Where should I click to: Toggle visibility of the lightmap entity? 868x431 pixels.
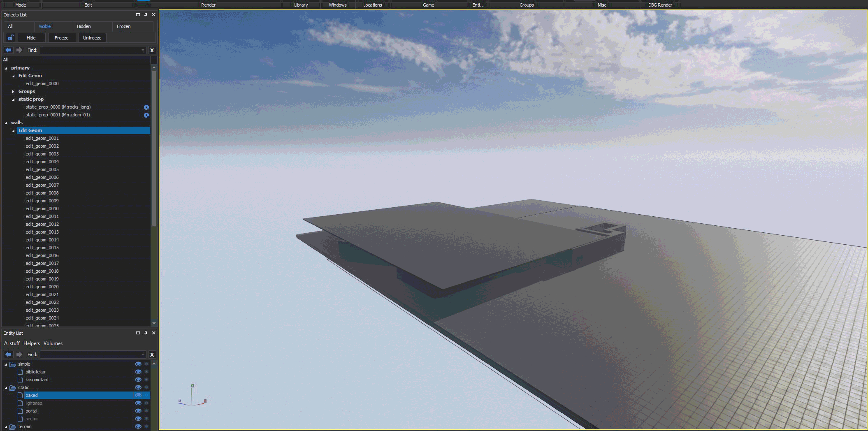click(x=138, y=403)
